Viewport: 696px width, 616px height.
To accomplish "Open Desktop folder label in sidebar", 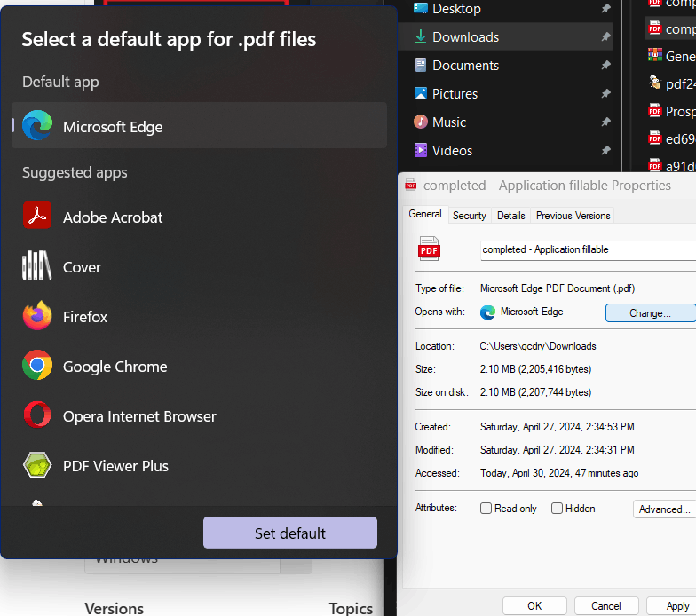I will [456, 9].
